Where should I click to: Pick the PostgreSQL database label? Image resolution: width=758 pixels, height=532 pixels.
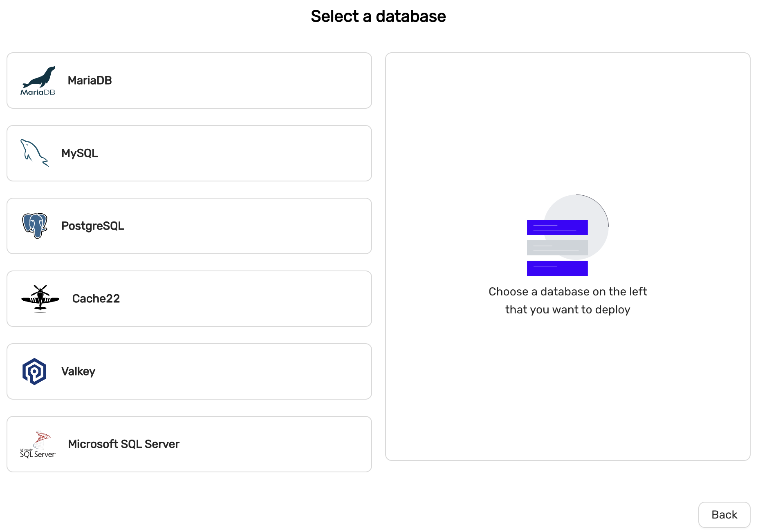coord(93,226)
